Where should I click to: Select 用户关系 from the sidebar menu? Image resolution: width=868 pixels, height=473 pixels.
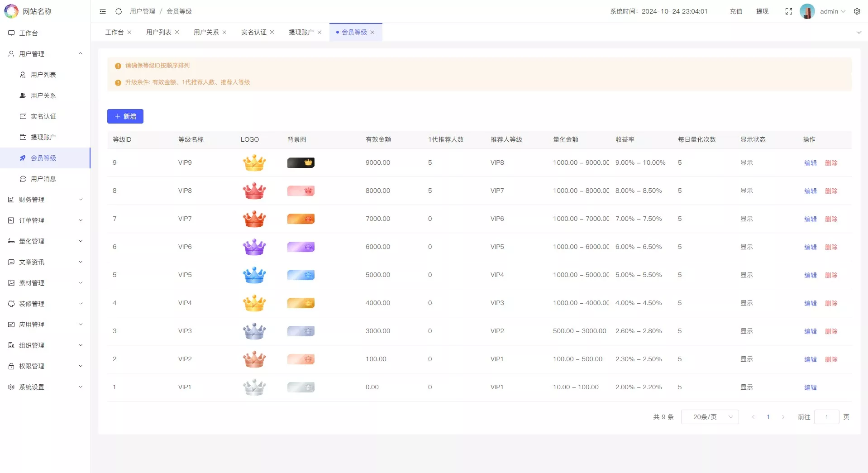pos(43,96)
